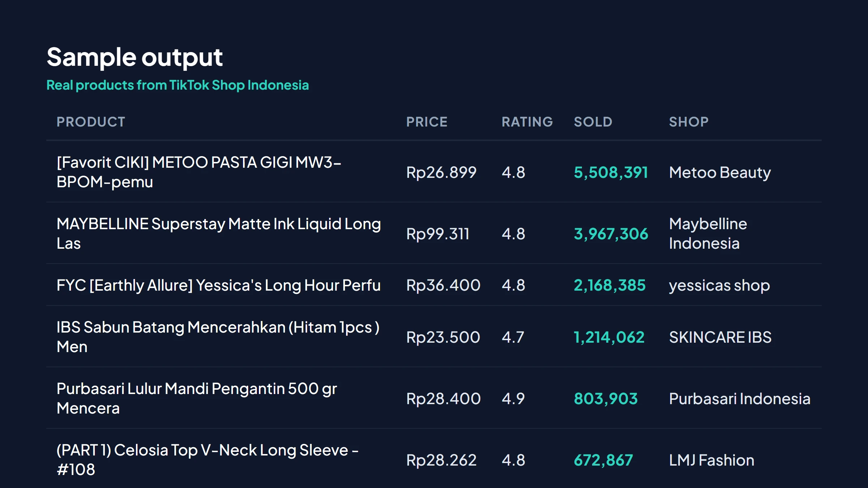Screen dimensions: 868x488
Task: Click sold count 672,867
Action: [x=603, y=460]
